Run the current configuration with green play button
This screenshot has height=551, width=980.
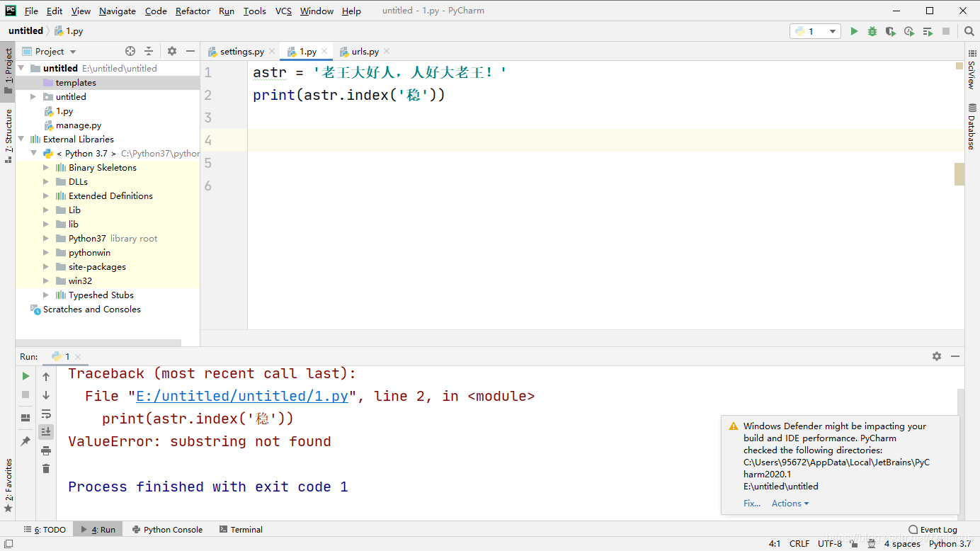pos(854,31)
